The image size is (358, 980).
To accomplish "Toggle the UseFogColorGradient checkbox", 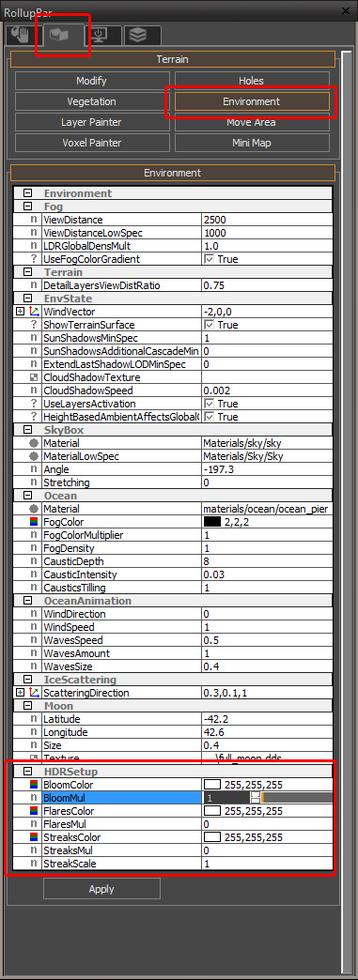I will 210,259.
